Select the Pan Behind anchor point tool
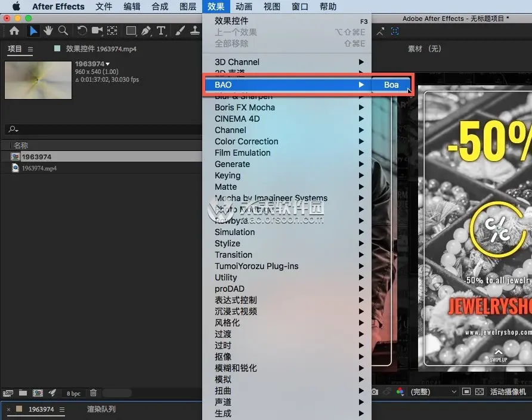The height and width of the screenshot is (420, 532). pyautogui.click(x=112, y=31)
